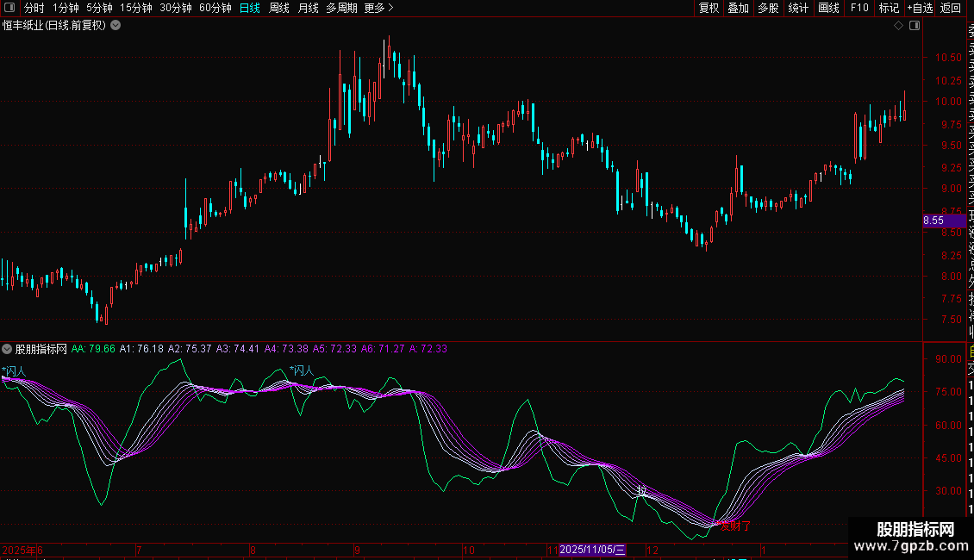Open the 叠加 overlay menu
974x560 pixels.
[x=738, y=8]
